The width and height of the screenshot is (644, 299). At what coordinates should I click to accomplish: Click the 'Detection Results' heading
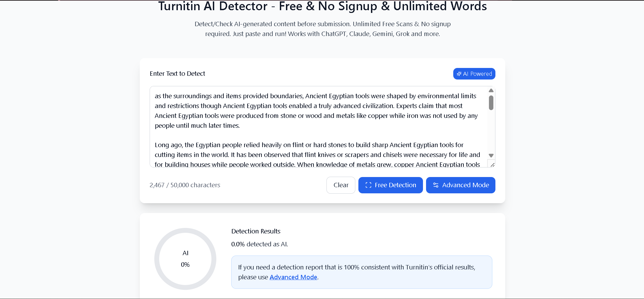(x=256, y=231)
